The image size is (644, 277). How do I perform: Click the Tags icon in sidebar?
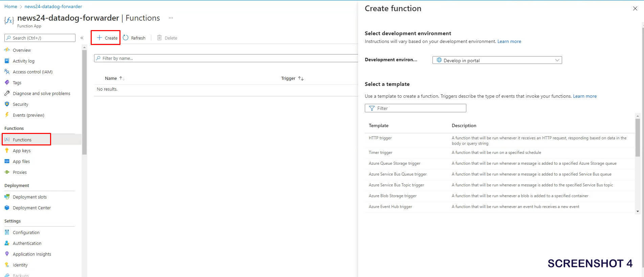tap(7, 83)
